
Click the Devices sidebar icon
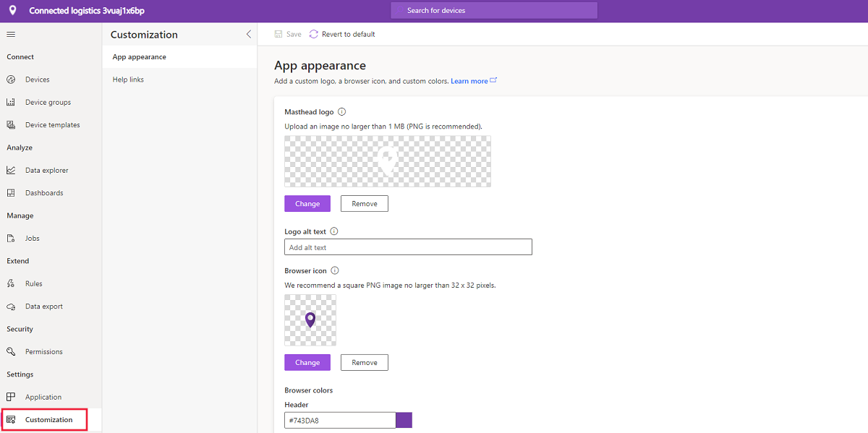pos(11,80)
